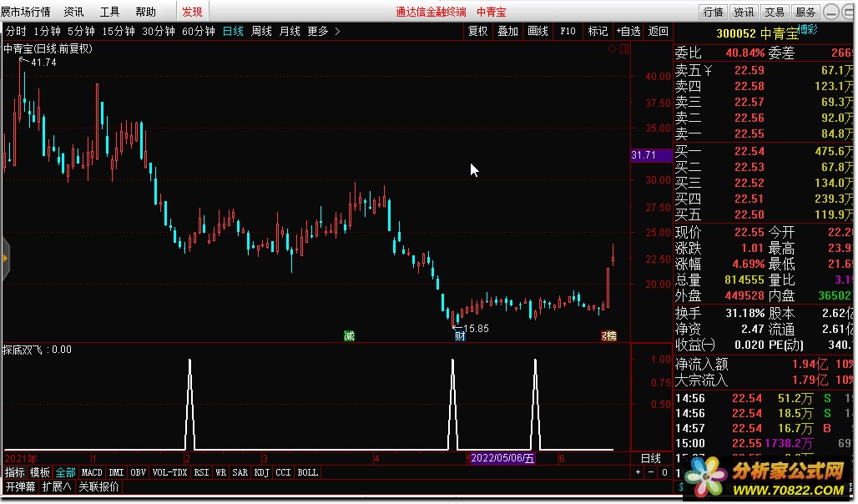This screenshot has height=504, width=858.
Task: Open the 发现 tab
Action: click(192, 12)
